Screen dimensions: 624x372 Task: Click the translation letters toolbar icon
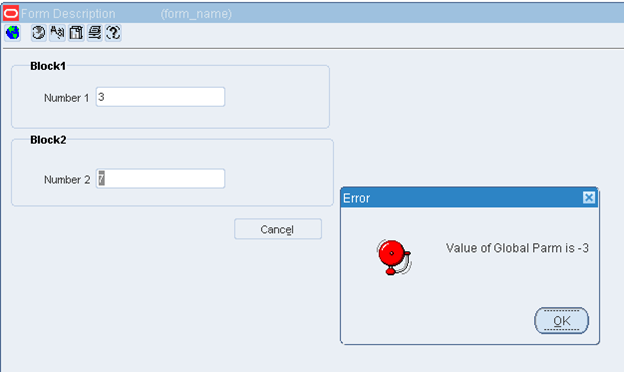tap(57, 33)
